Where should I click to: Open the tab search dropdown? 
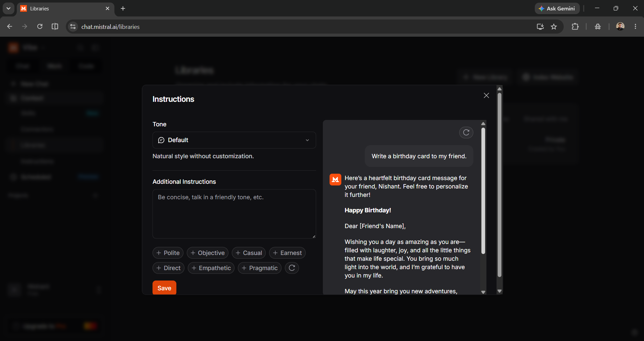8,8
